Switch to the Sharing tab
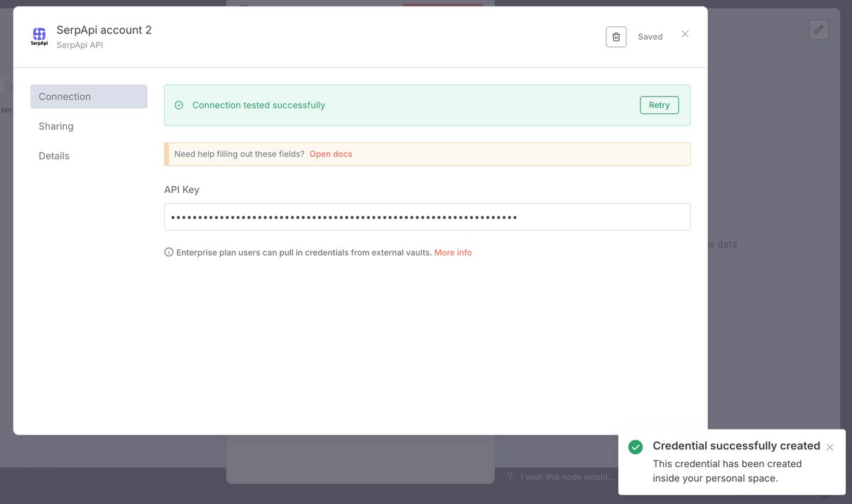852x504 pixels. (x=56, y=126)
